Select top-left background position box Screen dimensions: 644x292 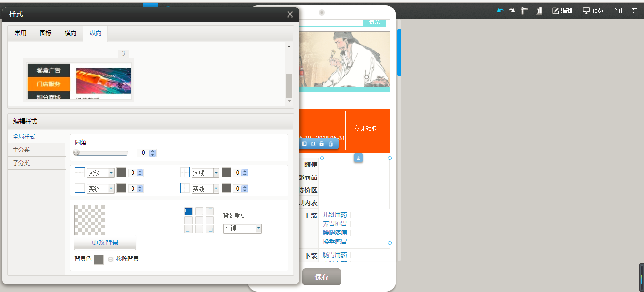[x=189, y=211]
